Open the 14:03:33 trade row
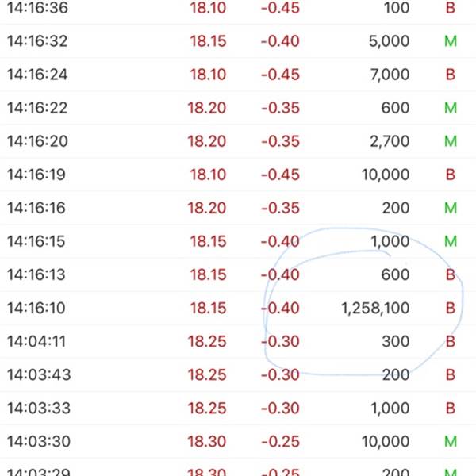Screen dimensions: 476x476 pyautogui.click(x=238, y=409)
